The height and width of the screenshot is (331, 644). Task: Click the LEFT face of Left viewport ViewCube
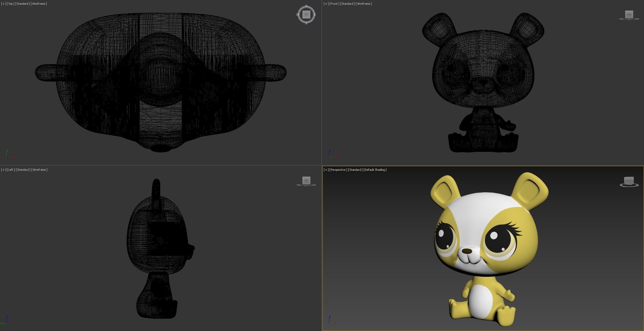click(306, 180)
